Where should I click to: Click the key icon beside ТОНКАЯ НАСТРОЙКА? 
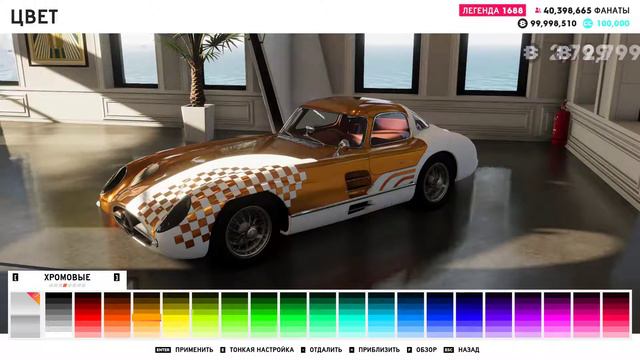coord(223,350)
